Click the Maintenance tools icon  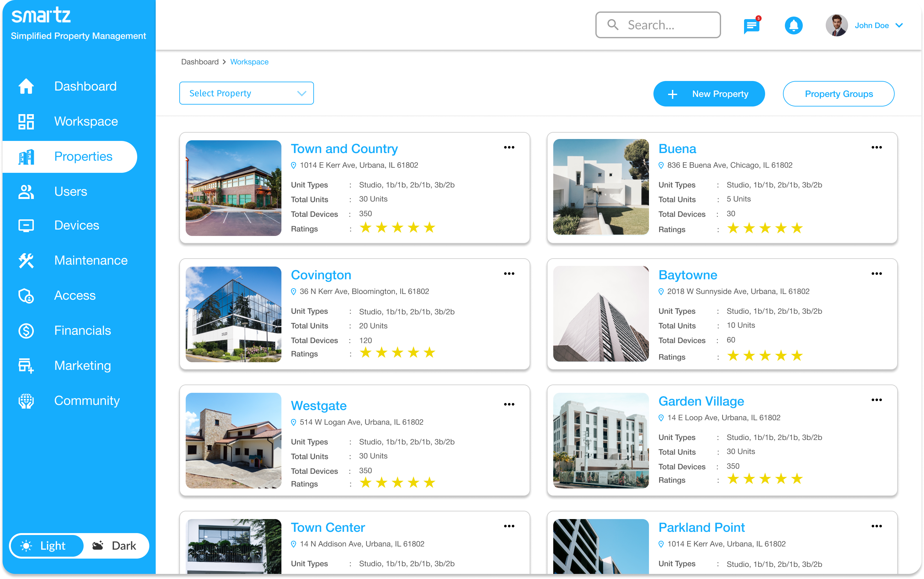pos(26,260)
